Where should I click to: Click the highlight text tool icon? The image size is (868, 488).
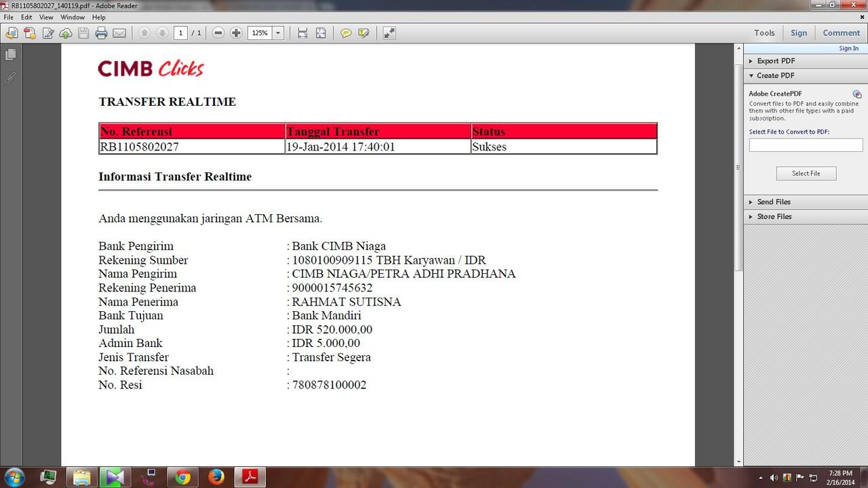pyautogui.click(x=364, y=33)
